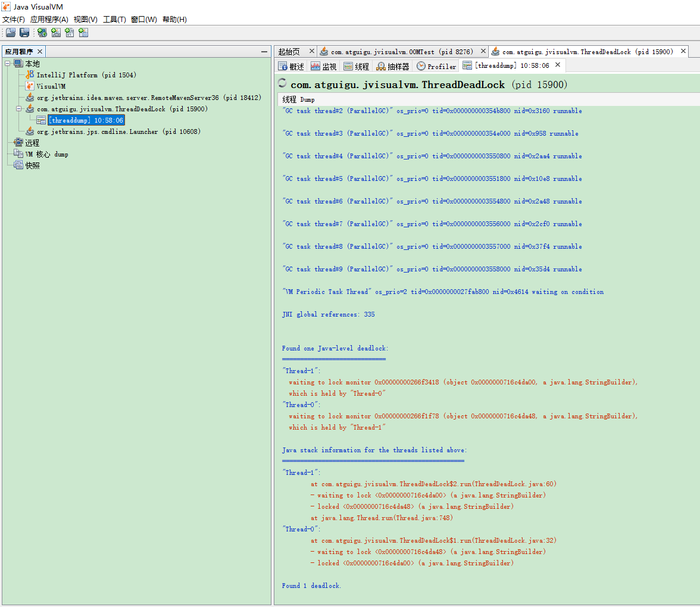The height and width of the screenshot is (607, 700).
Task: Switch to the 线程 subtab
Action: [357, 67]
